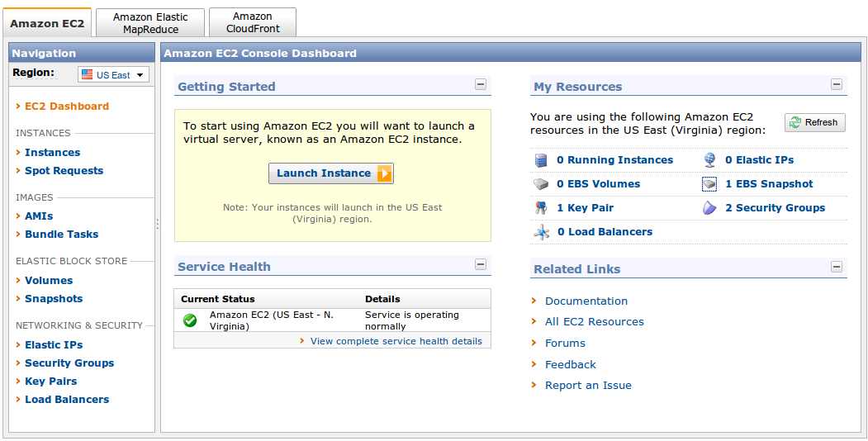Click the EBS Volumes disk icon

pyautogui.click(x=541, y=184)
